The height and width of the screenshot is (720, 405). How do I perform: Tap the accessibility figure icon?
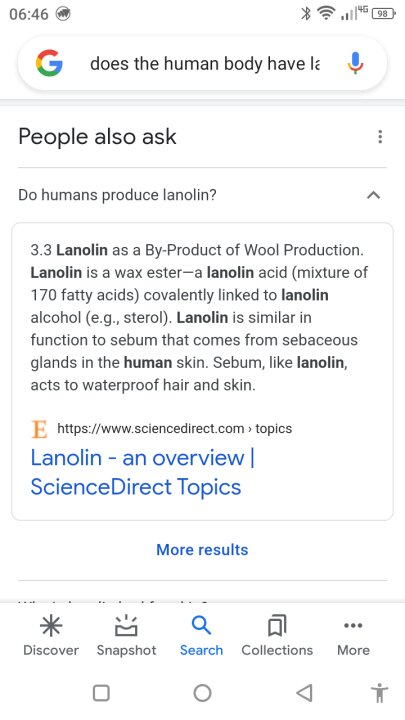coord(381,693)
